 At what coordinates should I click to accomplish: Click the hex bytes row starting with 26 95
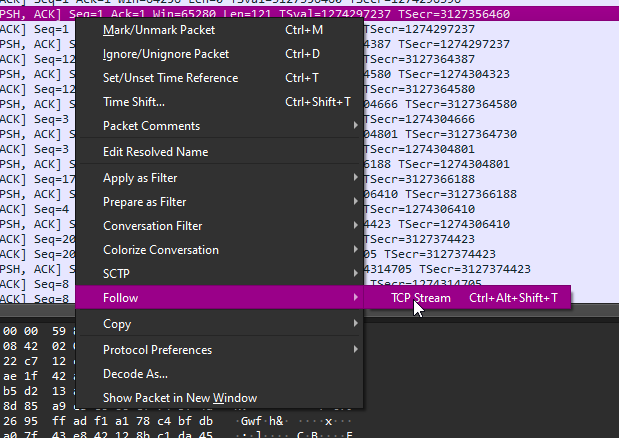point(177,421)
